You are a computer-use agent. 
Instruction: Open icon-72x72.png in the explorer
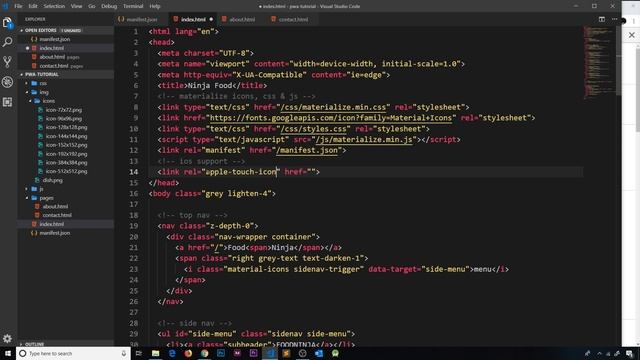point(64,110)
